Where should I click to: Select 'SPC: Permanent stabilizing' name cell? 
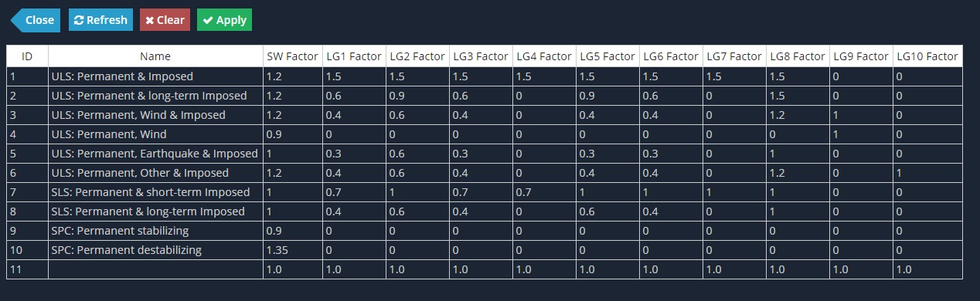coord(155,231)
